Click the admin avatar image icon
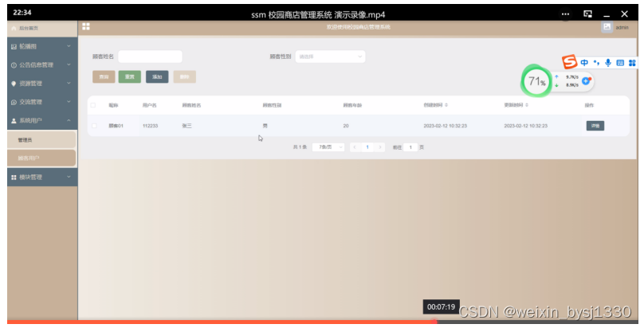The width and height of the screenshot is (644, 328). (607, 27)
